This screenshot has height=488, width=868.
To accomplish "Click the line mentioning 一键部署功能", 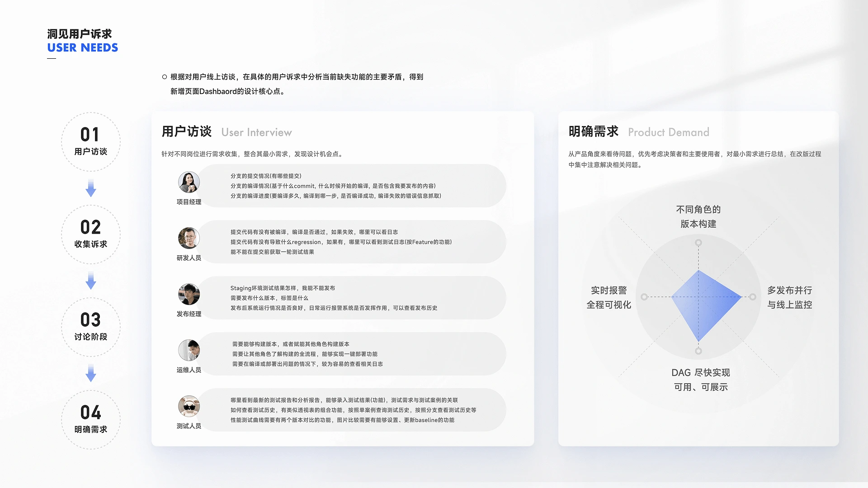I will pyautogui.click(x=305, y=354).
